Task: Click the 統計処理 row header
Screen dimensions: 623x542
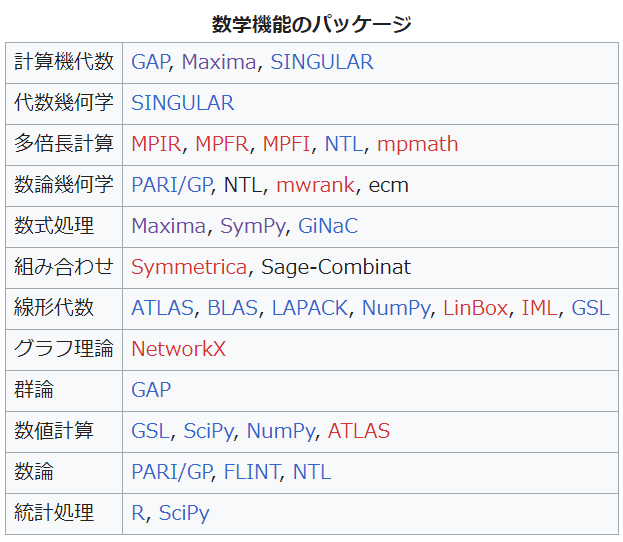Action: pyautogui.click(x=54, y=513)
